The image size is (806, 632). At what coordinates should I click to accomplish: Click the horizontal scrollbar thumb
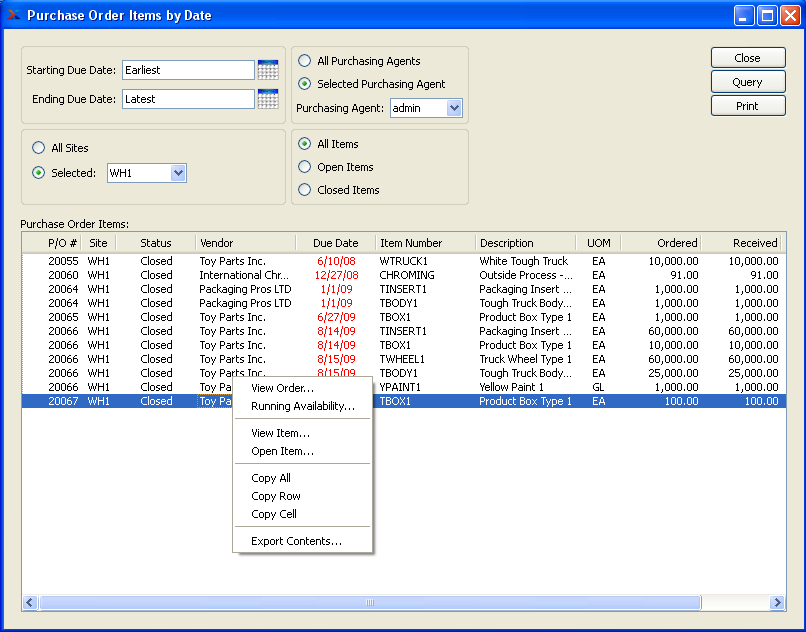pyautogui.click(x=370, y=603)
